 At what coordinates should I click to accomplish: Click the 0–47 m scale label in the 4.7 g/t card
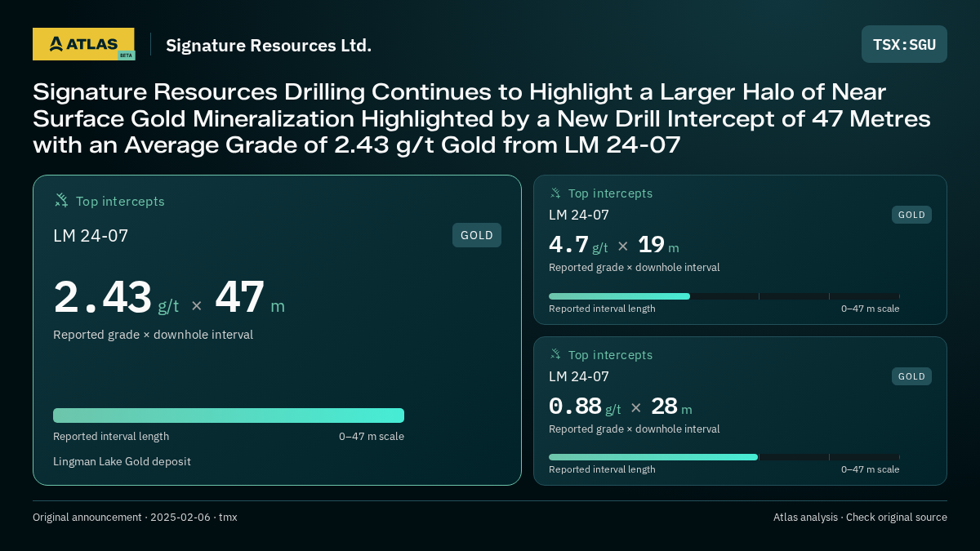(x=871, y=309)
